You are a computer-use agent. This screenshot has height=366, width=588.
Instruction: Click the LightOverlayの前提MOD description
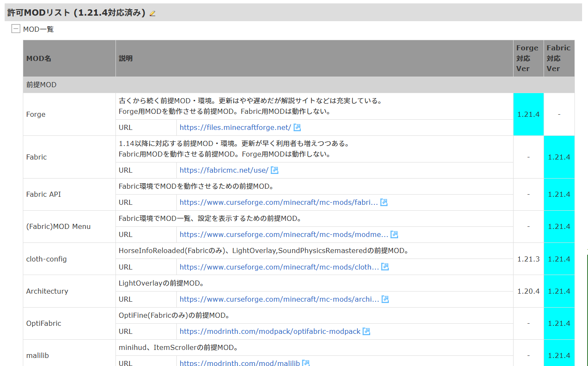click(x=162, y=283)
